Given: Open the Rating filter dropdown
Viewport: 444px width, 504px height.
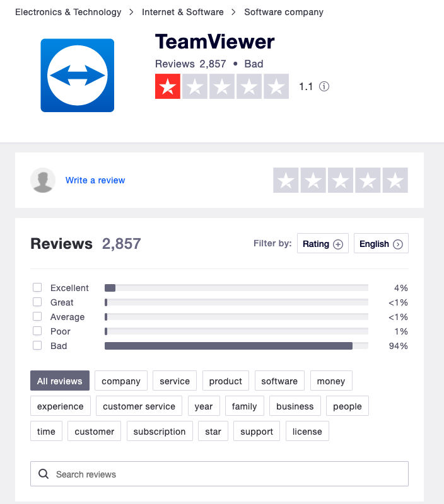Looking at the screenshot, I should coord(322,244).
